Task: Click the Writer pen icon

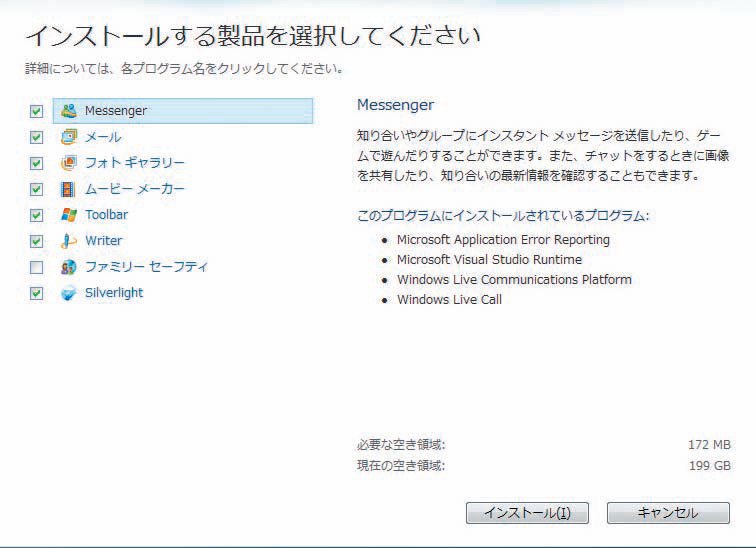Action: pos(68,241)
